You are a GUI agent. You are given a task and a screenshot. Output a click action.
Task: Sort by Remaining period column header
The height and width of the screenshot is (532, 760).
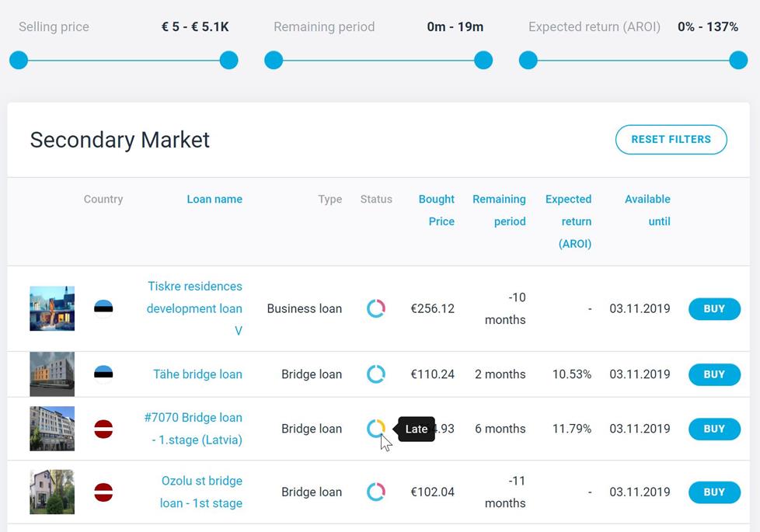click(x=500, y=210)
